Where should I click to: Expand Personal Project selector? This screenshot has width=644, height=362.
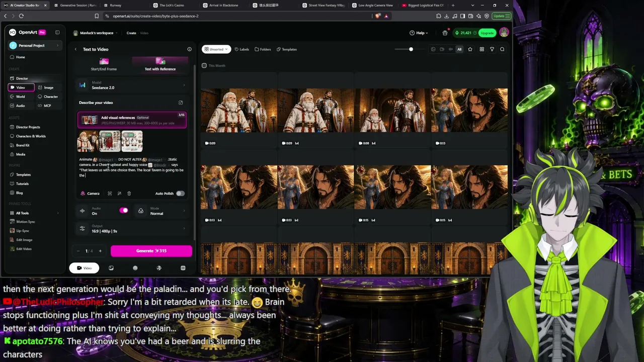point(34,45)
